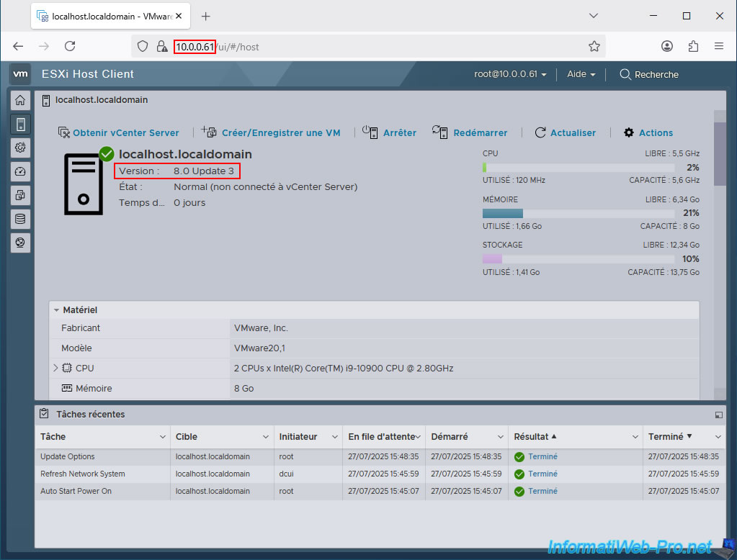Image resolution: width=737 pixels, height=560 pixels.
Task: Open the Host section in the sidebar
Action: tap(20, 124)
